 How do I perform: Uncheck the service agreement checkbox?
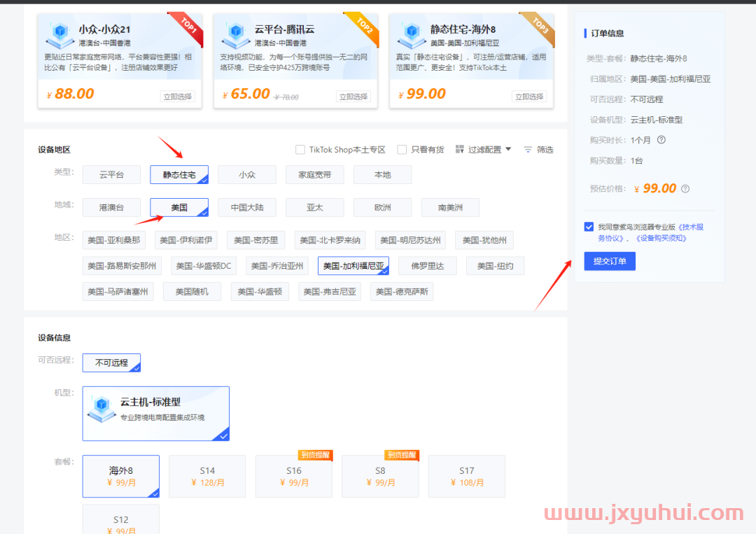click(x=589, y=227)
